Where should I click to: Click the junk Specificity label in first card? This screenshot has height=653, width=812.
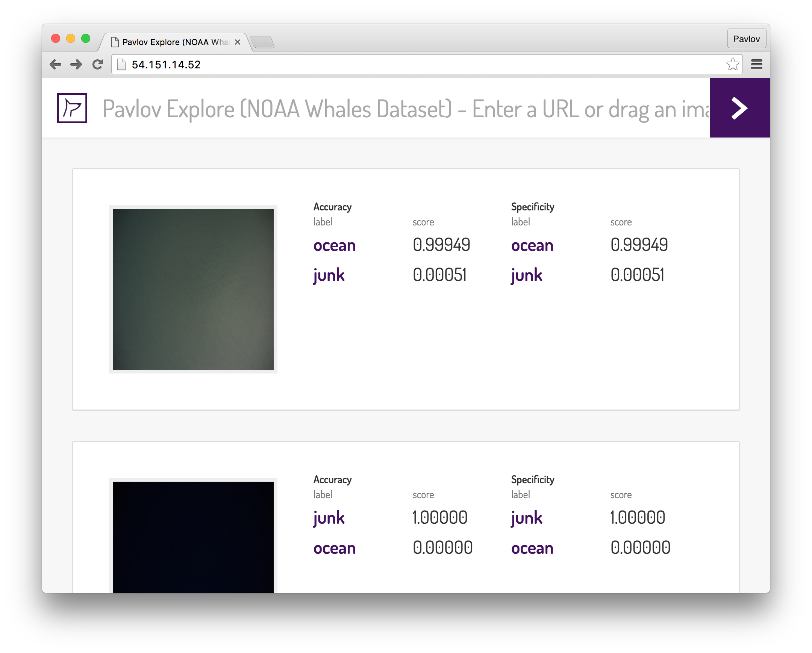coord(526,275)
